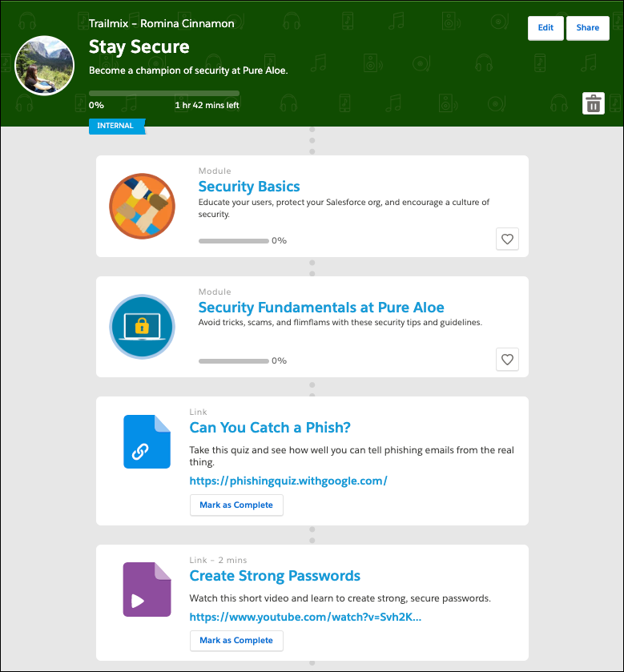Viewport: 624px width, 672px height.
Task: Click the laptop lock badge icon
Action: click(x=143, y=327)
